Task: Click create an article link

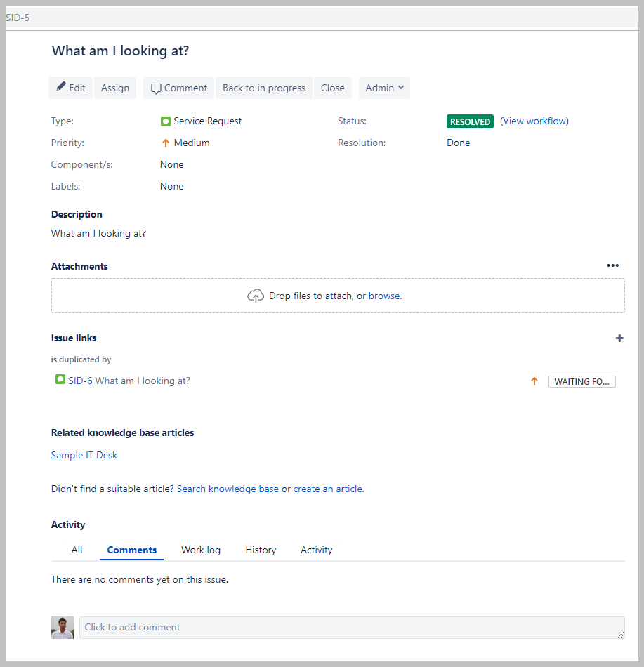Action: [x=328, y=489]
